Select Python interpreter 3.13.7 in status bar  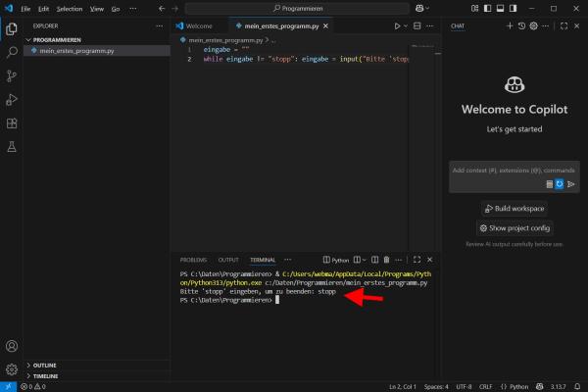558,386
